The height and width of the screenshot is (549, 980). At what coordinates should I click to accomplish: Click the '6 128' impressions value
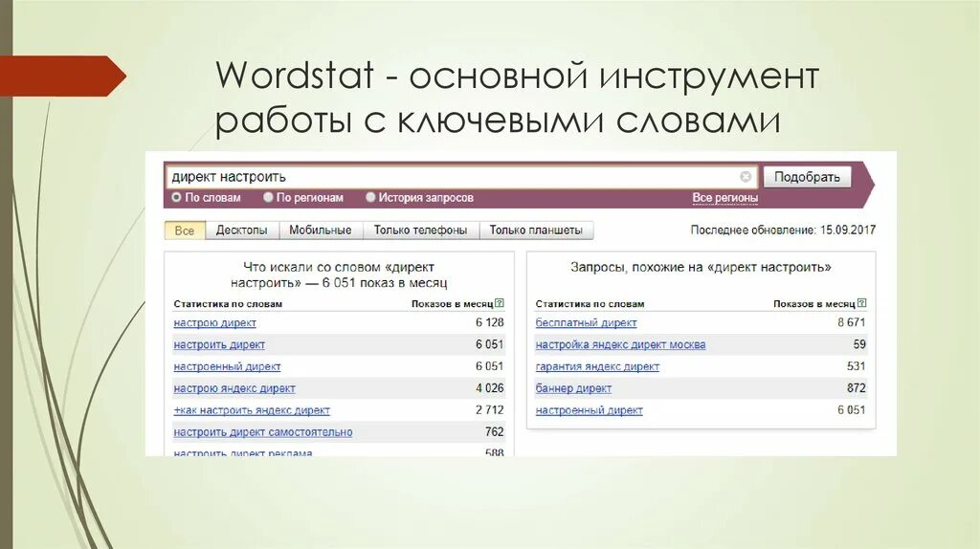click(x=489, y=322)
